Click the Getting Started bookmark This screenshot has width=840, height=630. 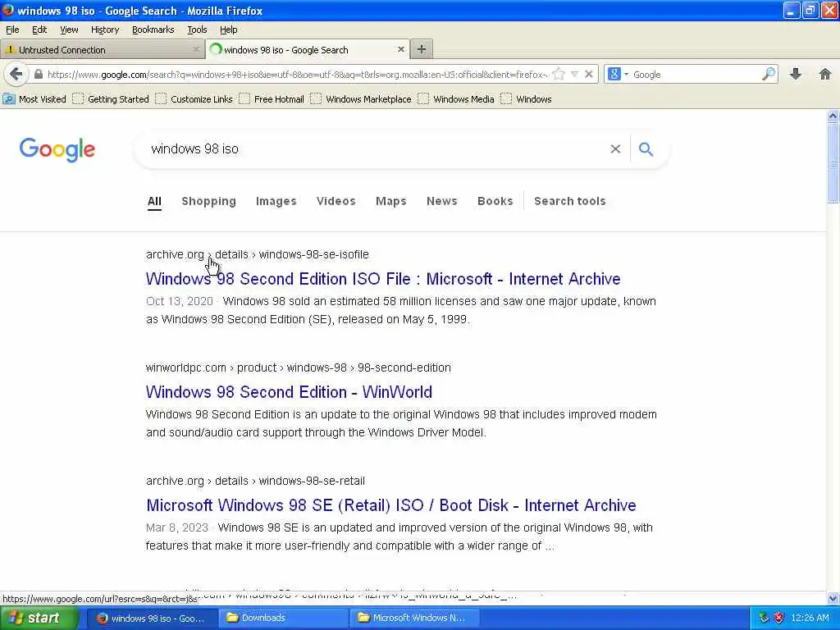click(111, 99)
